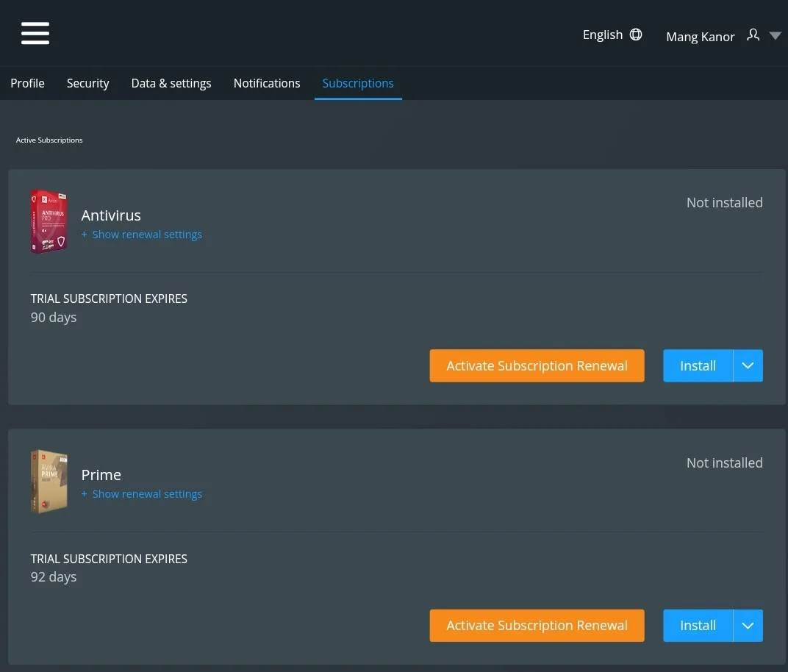Open Antivirus Install dropdown chevron
This screenshot has width=788, height=672.
coord(748,365)
